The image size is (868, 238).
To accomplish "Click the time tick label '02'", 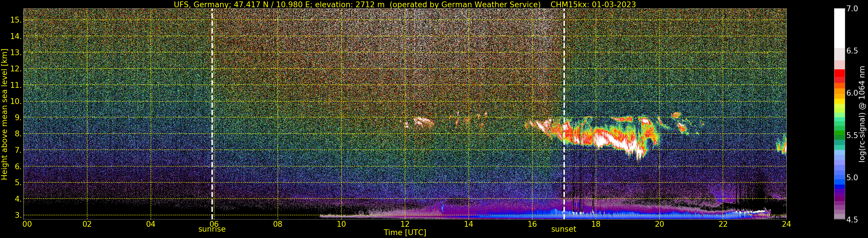I will pos(87,224).
